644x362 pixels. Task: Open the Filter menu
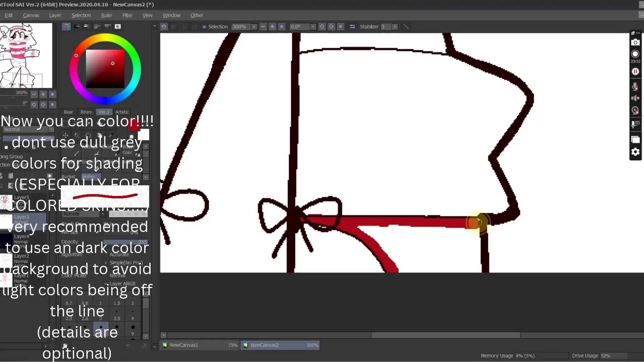tap(127, 15)
